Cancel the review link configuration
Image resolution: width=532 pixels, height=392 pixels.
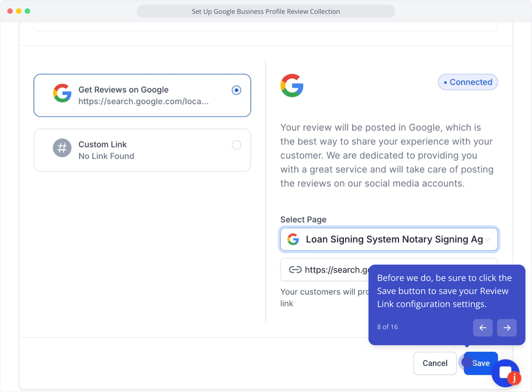[x=435, y=363]
